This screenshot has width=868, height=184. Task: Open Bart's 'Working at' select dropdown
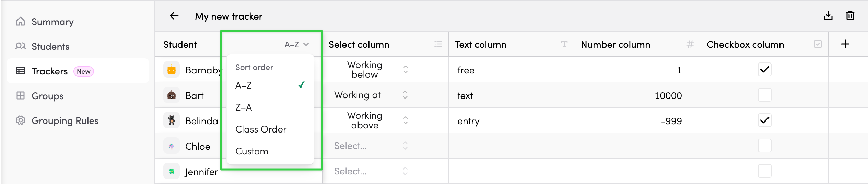pos(371,95)
